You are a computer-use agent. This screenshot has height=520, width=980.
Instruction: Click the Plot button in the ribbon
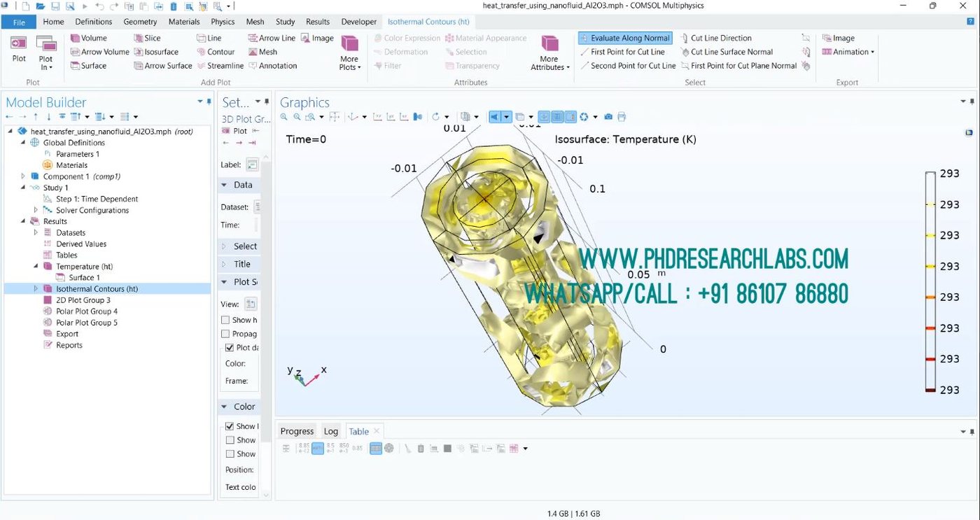tap(19, 49)
